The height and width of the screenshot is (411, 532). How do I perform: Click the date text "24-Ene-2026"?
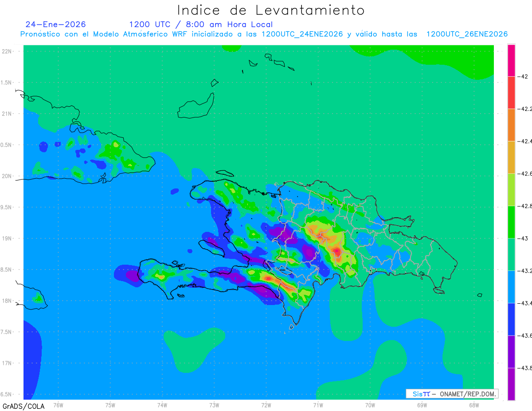tap(56, 24)
